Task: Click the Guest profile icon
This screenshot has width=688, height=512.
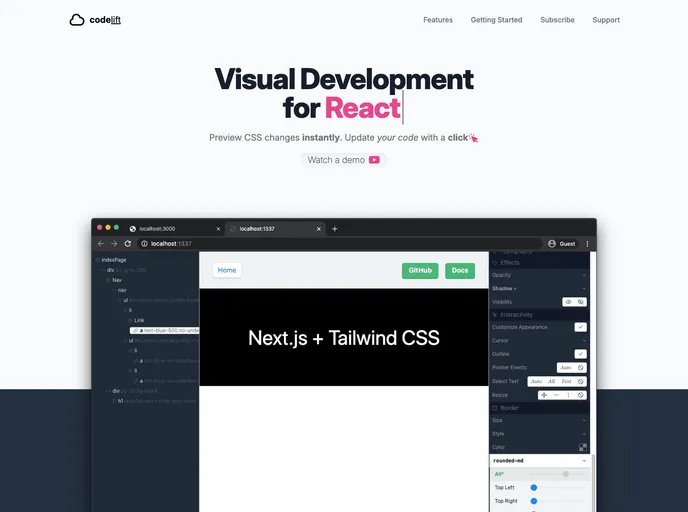Action: click(x=552, y=243)
